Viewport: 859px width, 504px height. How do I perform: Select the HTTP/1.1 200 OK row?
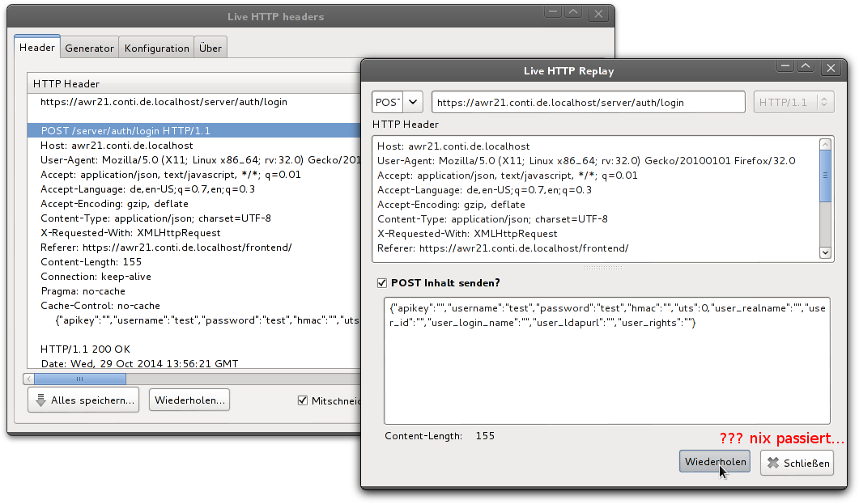(x=194, y=349)
